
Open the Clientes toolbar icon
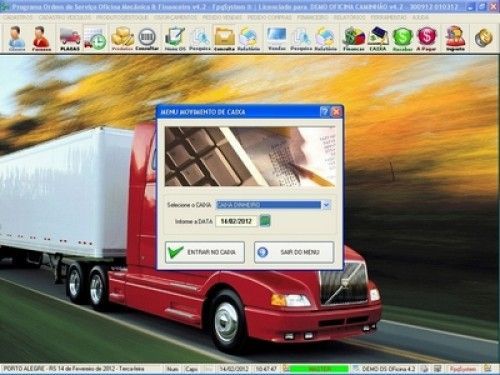click(x=17, y=38)
